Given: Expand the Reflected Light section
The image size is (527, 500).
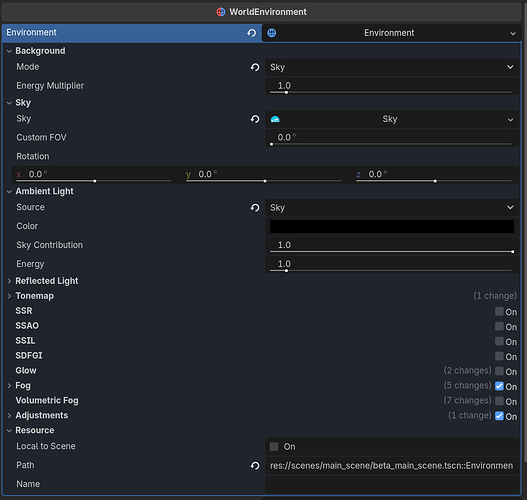Looking at the screenshot, I should 47,281.
